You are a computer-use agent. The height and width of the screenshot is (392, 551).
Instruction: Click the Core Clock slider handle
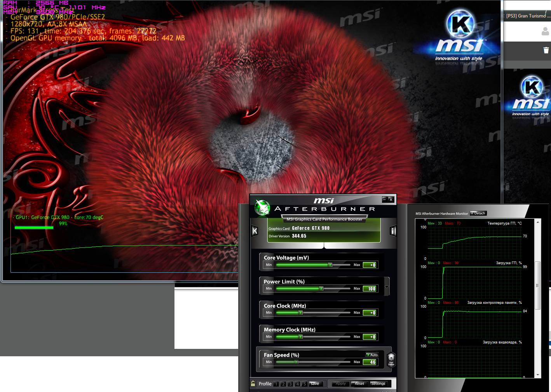(x=300, y=312)
